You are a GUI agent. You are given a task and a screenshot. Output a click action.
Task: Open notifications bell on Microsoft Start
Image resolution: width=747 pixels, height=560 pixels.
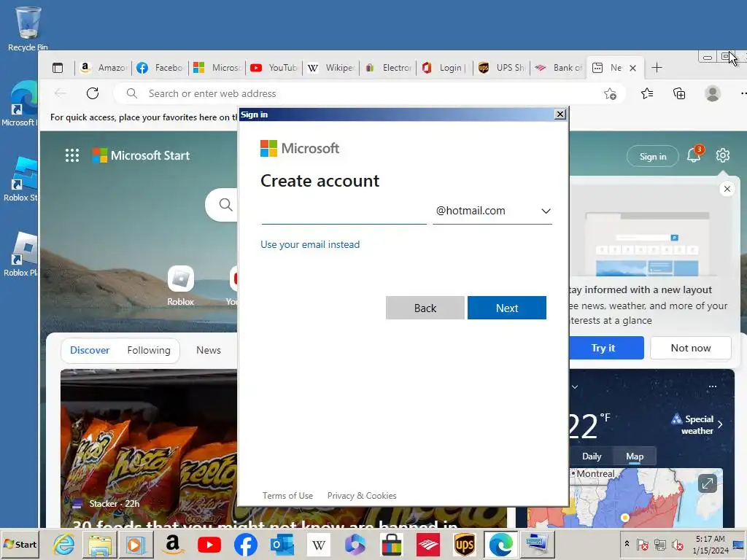tap(694, 155)
